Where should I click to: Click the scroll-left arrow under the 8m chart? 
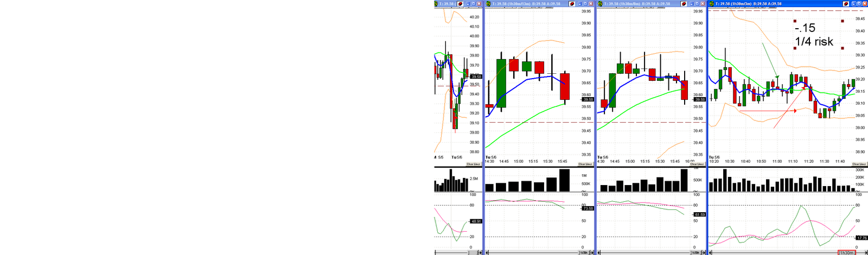[x=598, y=252]
